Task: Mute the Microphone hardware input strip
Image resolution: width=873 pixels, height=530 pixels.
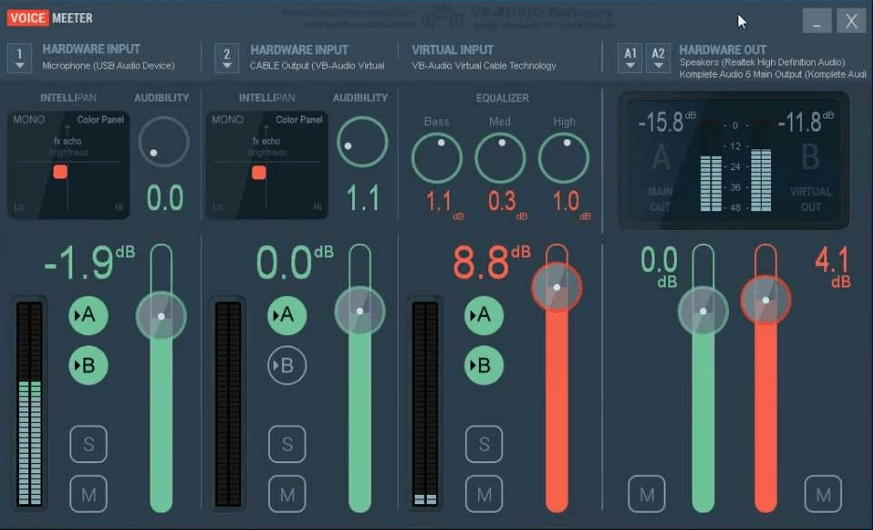Action: pyautogui.click(x=89, y=494)
